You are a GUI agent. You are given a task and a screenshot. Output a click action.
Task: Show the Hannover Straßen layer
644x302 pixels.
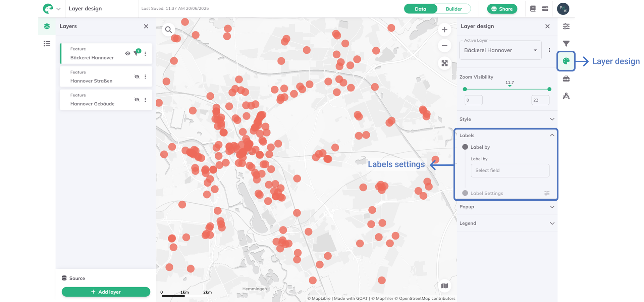coord(137,77)
